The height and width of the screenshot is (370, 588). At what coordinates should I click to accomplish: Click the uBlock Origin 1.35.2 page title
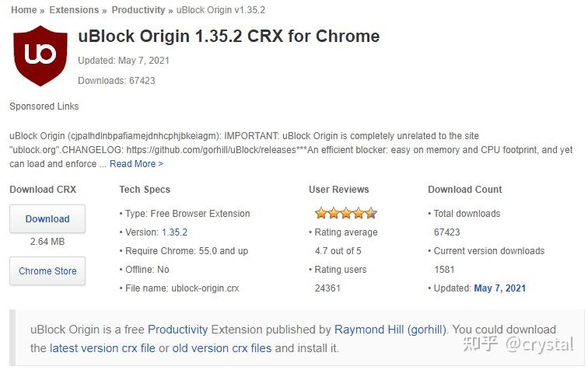coord(229,36)
